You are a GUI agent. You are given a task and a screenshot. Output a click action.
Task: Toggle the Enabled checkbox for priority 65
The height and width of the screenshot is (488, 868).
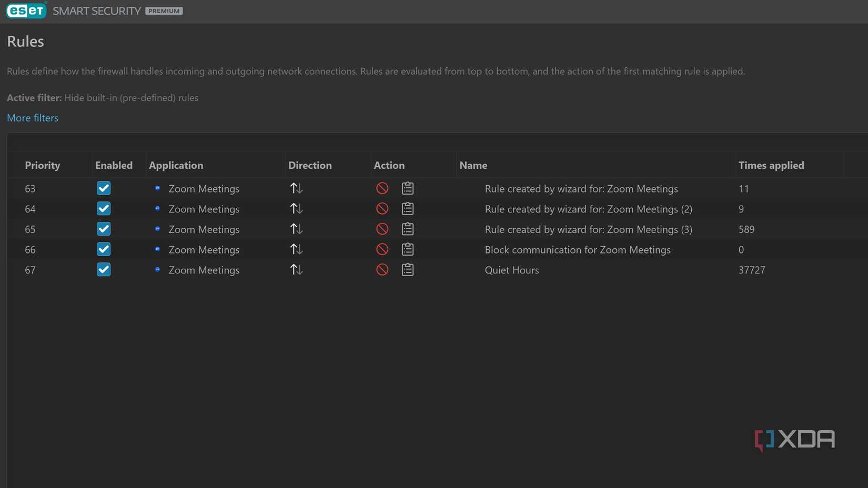[x=104, y=229]
